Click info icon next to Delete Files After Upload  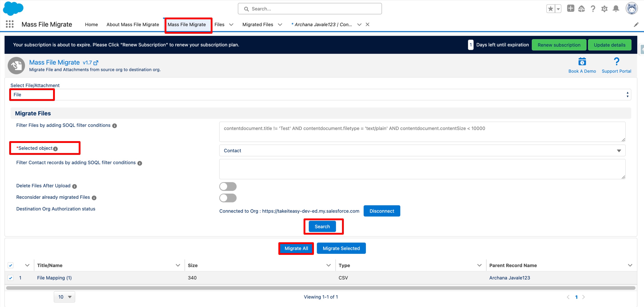coord(74,186)
